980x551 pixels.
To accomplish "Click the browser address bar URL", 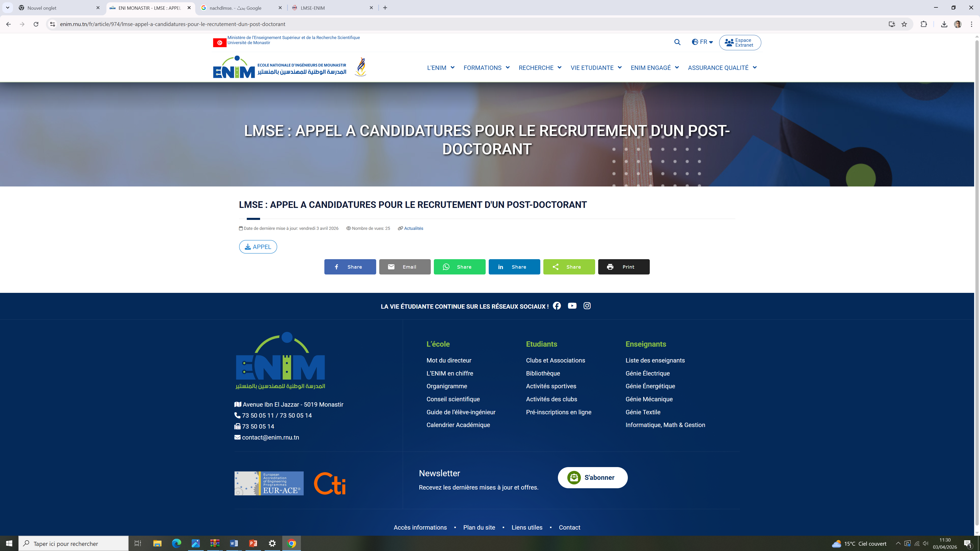I will pos(172,24).
